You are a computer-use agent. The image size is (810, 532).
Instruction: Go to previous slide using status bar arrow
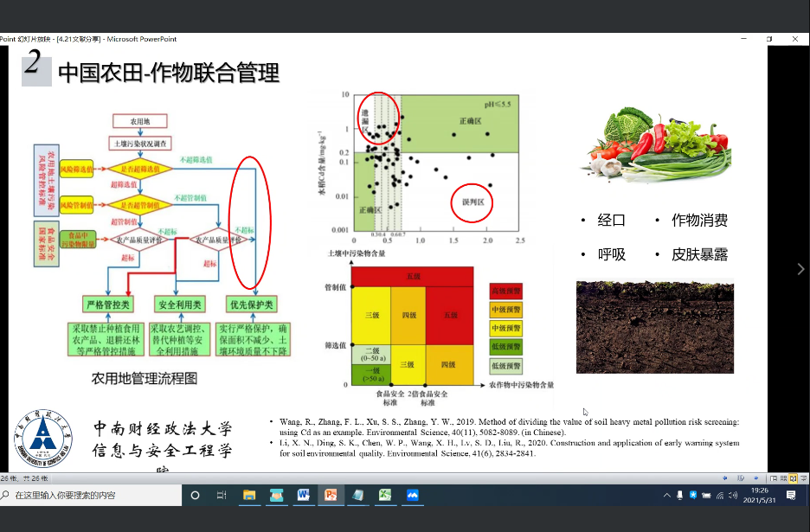(x=724, y=478)
